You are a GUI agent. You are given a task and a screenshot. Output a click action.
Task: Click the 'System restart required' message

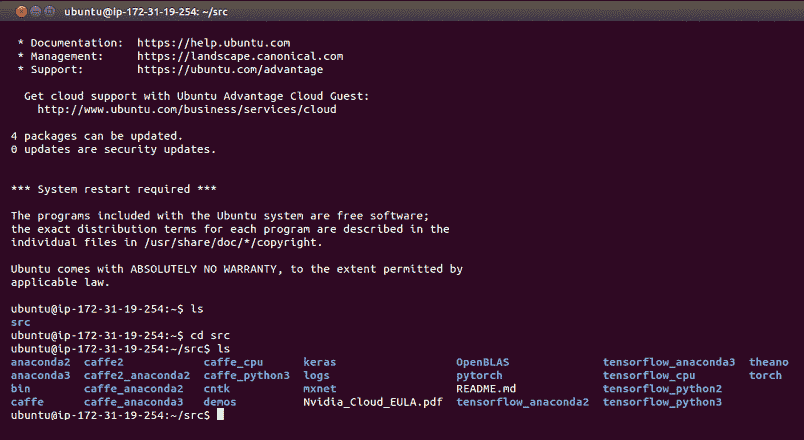coord(113,190)
